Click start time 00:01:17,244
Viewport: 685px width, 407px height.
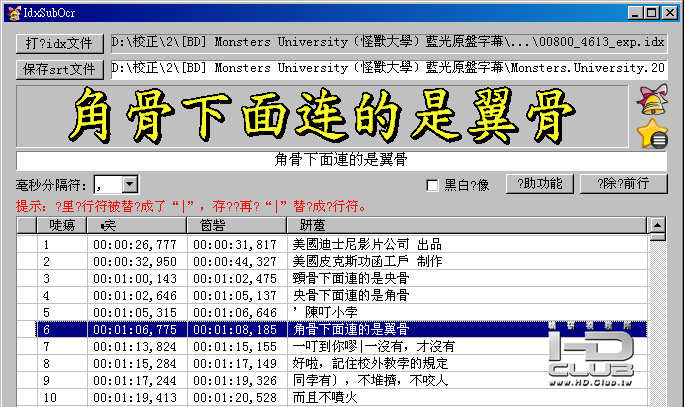pos(135,381)
